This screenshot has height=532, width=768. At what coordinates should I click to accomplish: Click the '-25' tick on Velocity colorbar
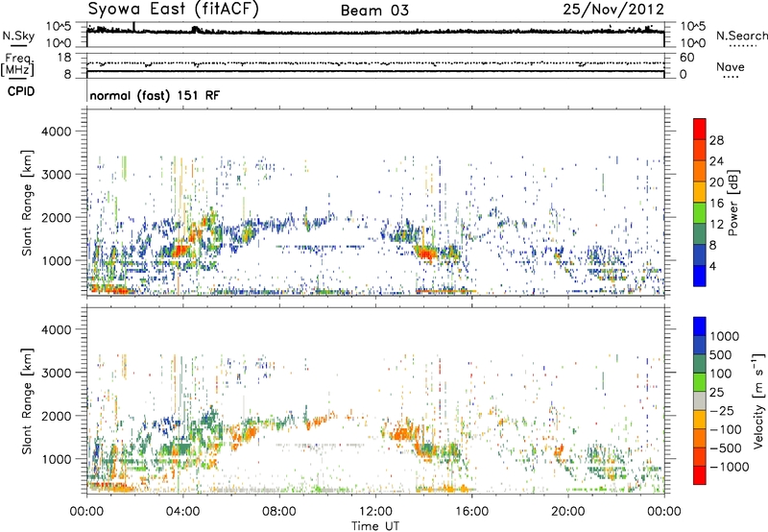coord(722,411)
